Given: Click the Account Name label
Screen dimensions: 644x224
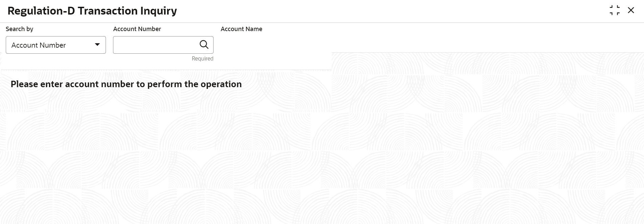Looking at the screenshot, I should pos(241,29).
